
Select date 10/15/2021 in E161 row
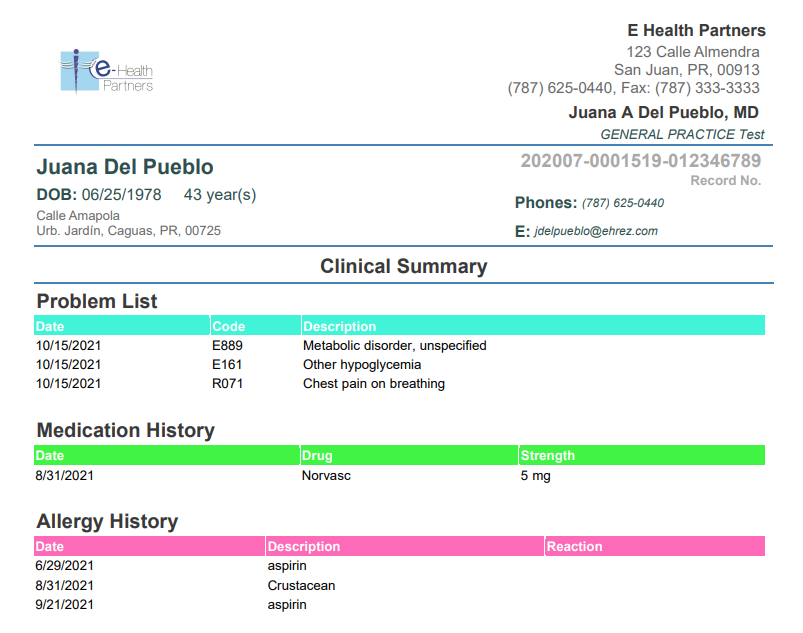[68, 365]
